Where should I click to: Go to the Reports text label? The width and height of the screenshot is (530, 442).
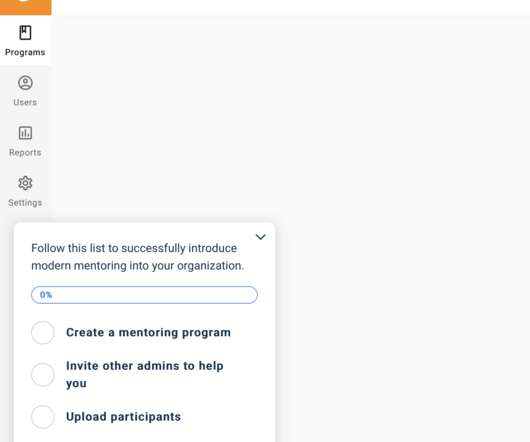25,152
